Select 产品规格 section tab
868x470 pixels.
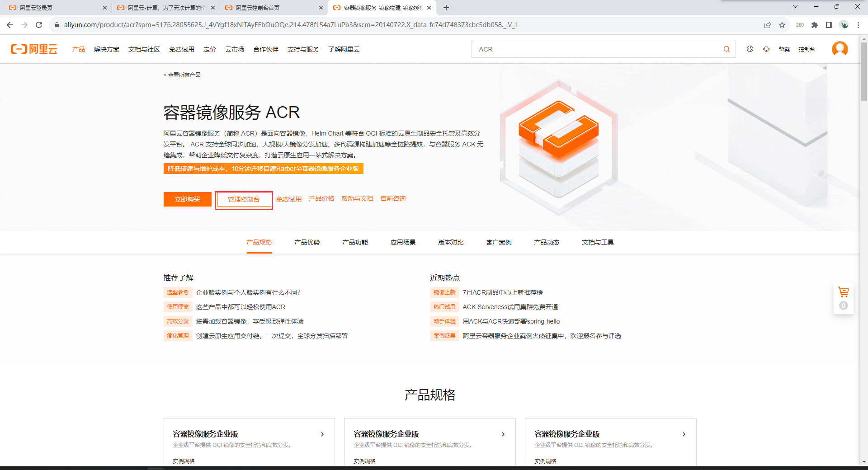[x=259, y=242]
